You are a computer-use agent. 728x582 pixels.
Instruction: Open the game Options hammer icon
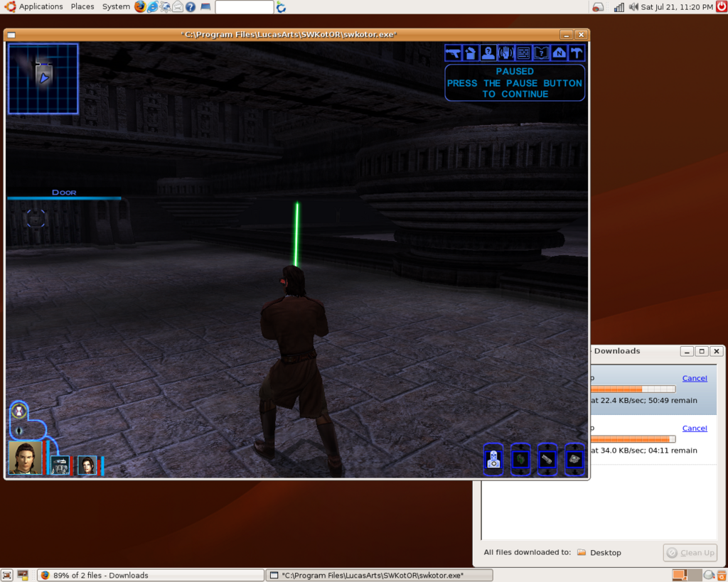pos(577,53)
